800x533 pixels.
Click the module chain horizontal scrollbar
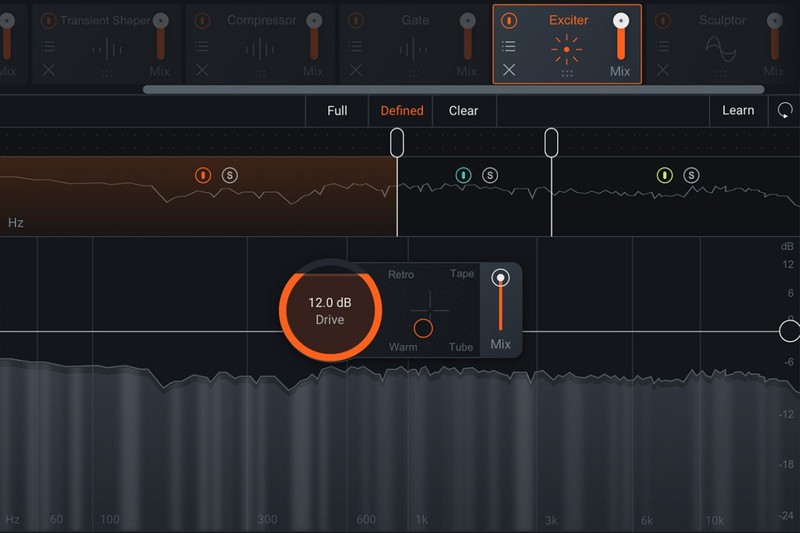(x=454, y=90)
